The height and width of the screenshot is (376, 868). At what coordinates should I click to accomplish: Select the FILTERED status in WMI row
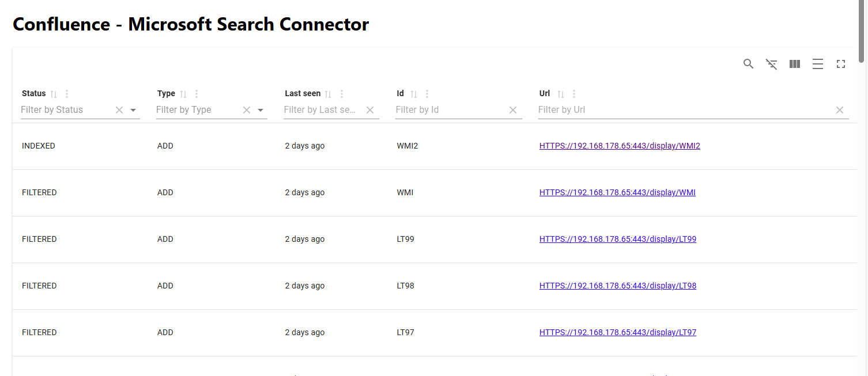coord(39,193)
